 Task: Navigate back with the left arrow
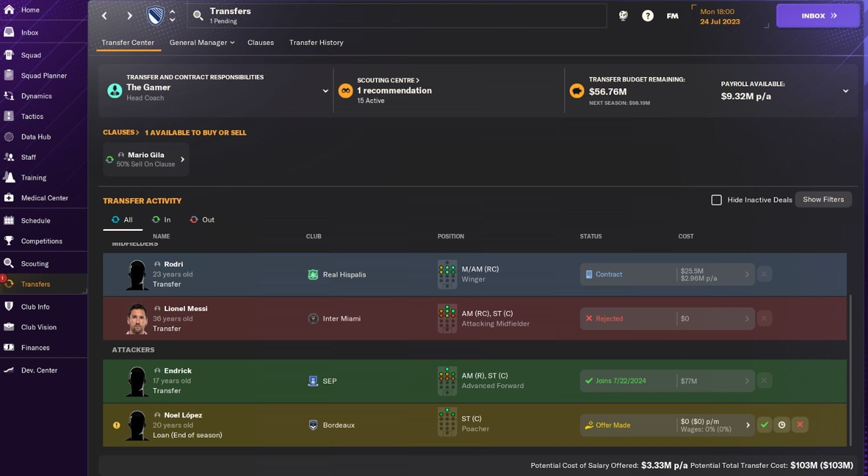pos(105,16)
